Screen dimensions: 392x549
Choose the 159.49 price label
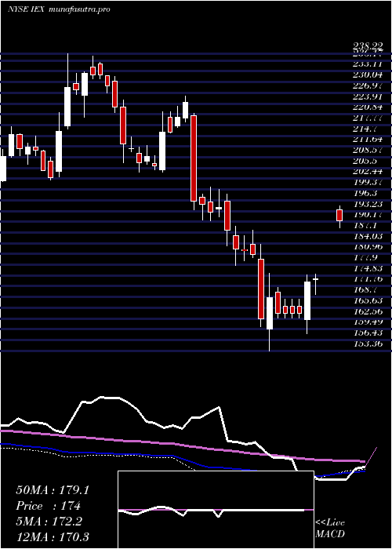(x=368, y=322)
